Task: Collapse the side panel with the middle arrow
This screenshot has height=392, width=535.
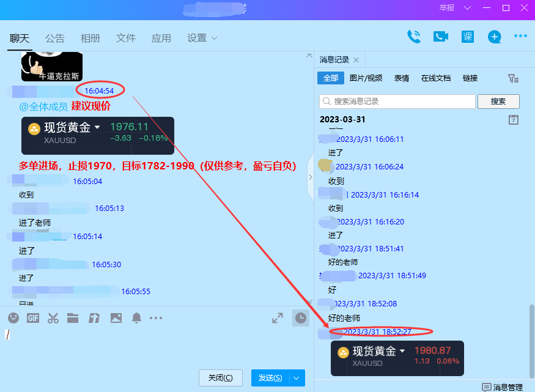Action: [310, 177]
